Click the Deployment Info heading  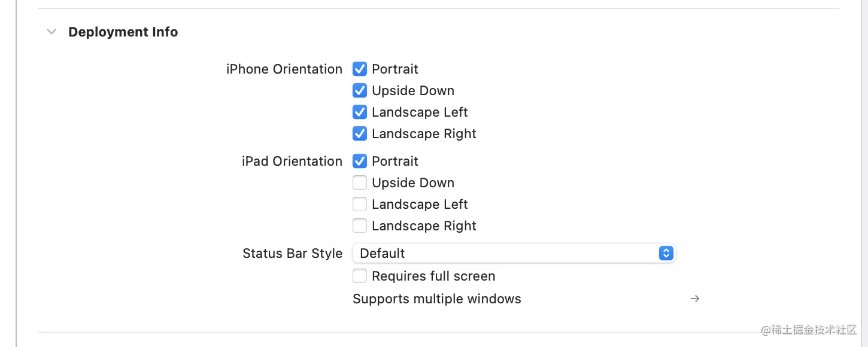click(x=123, y=32)
